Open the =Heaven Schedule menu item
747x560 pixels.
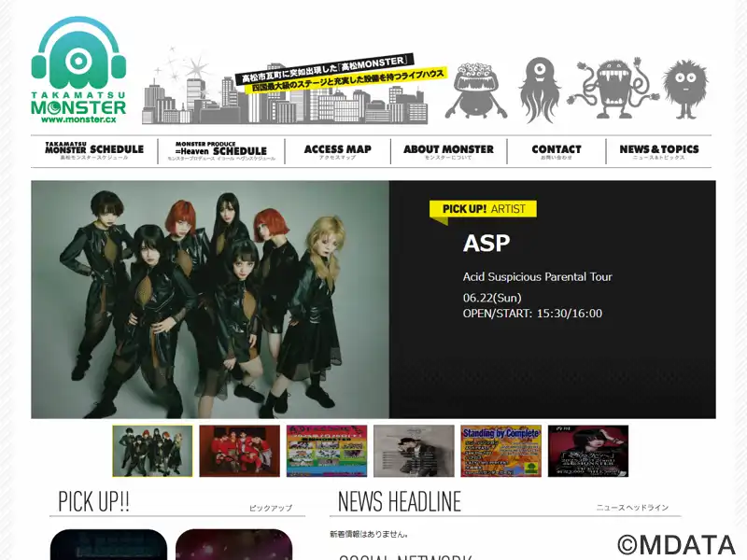[x=221, y=151]
